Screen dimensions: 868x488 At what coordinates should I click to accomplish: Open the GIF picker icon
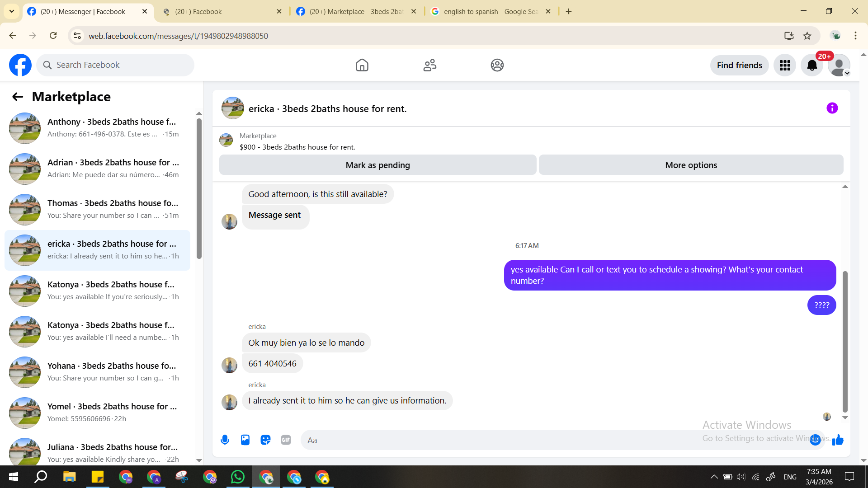(286, 440)
